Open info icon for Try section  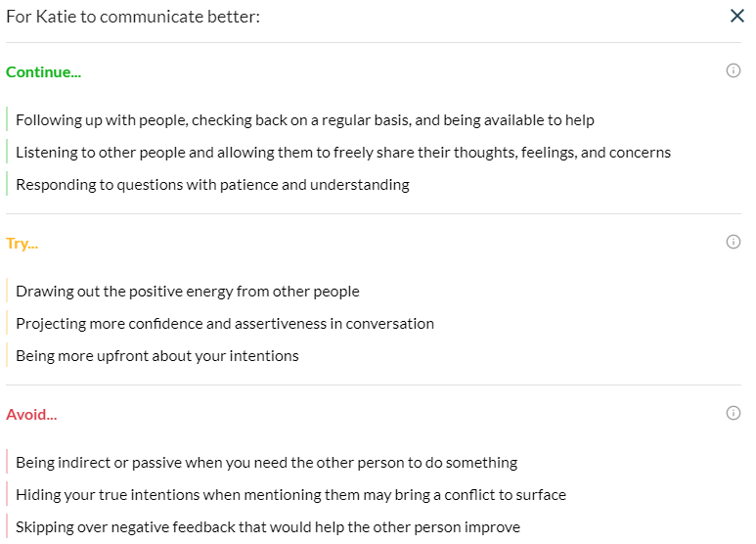click(734, 243)
